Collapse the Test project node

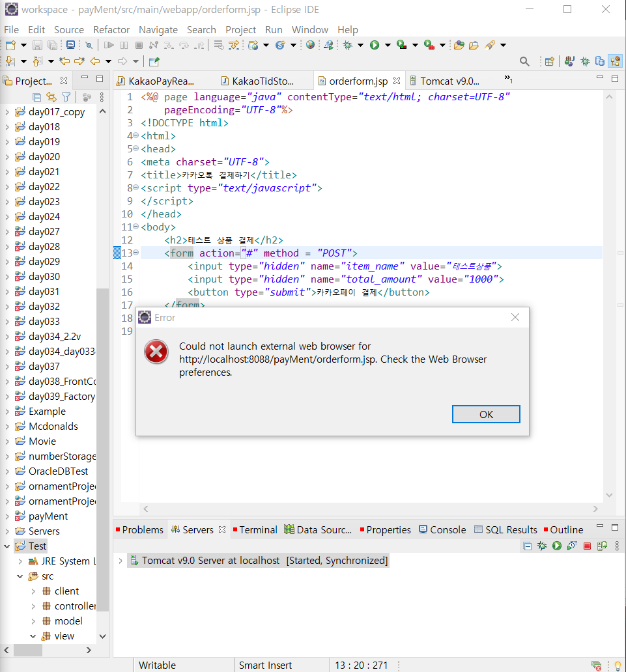[x=7, y=546]
